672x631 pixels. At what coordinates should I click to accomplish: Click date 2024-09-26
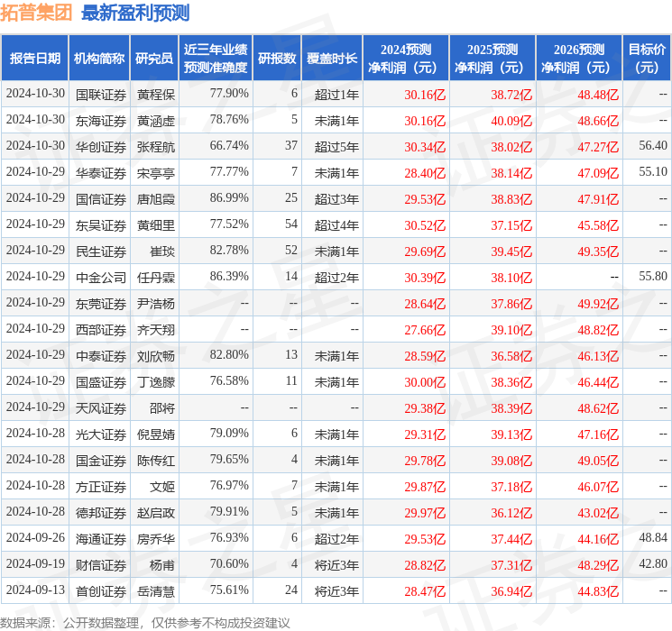pos(35,537)
